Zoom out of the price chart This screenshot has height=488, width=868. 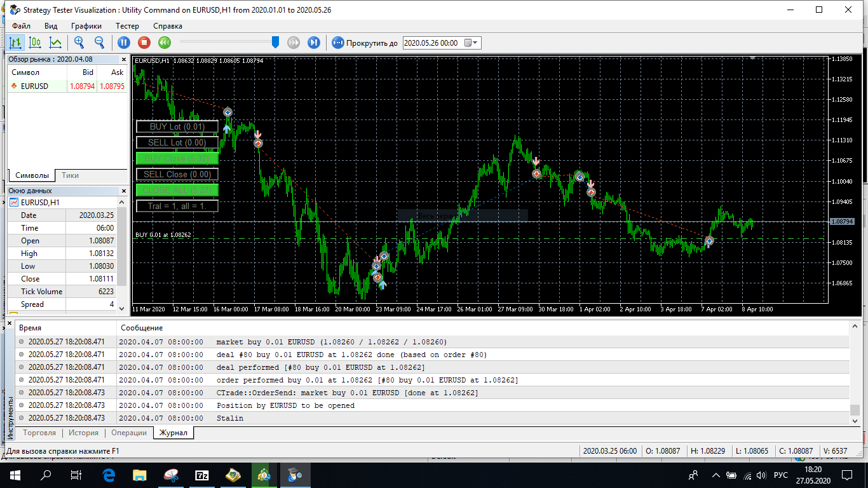[x=100, y=42]
